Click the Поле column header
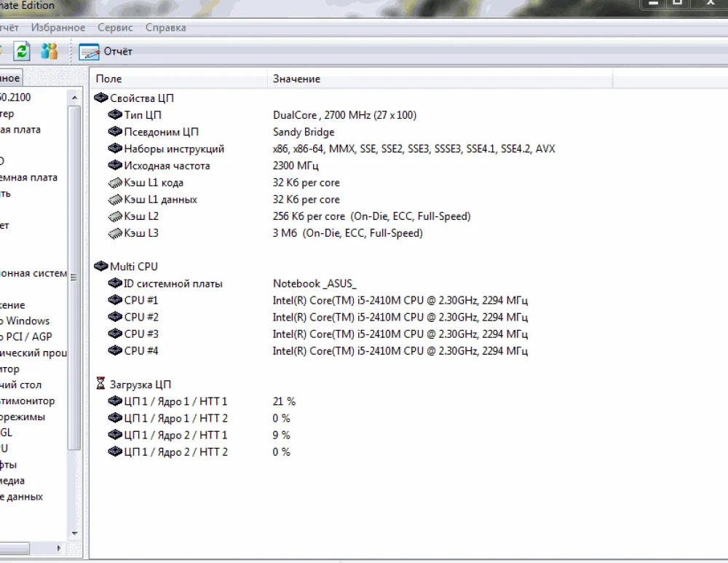This screenshot has height=563, width=728. pyautogui.click(x=179, y=79)
